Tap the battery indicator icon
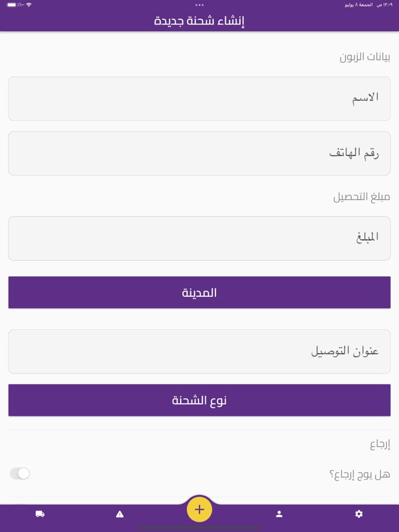Screen dimensions: 399x532 pyautogui.click(x=11, y=5)
